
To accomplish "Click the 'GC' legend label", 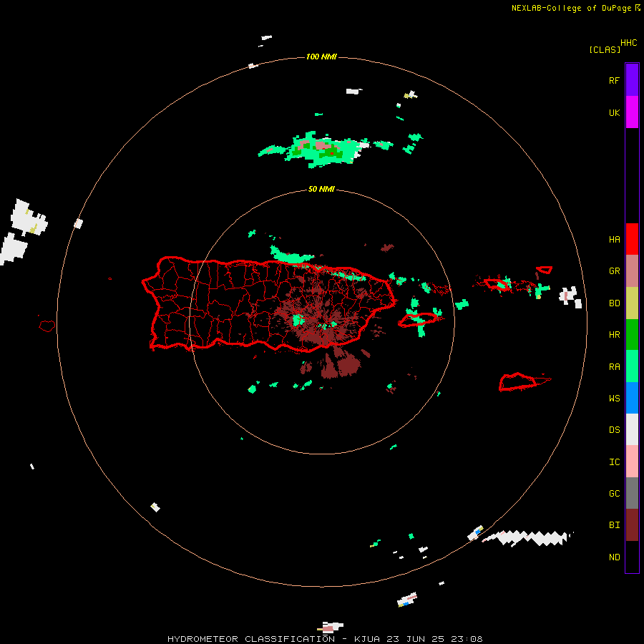I will (614, 493).
